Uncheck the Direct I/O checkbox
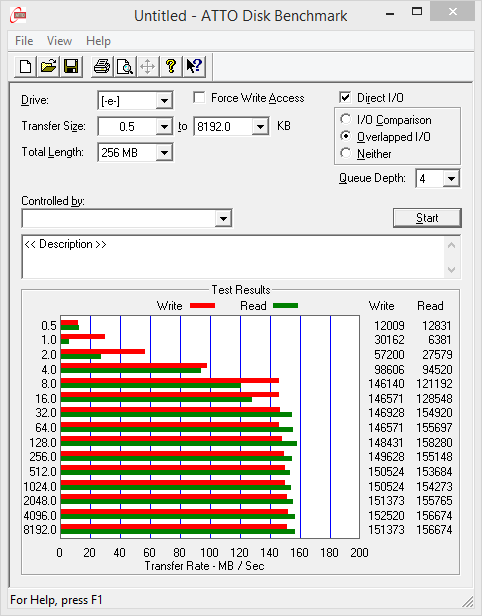 [x=345, y=97]
